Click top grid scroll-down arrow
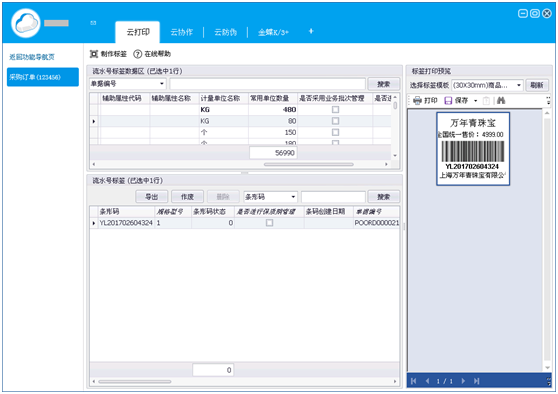558x394 pixels. pos(395,156)
